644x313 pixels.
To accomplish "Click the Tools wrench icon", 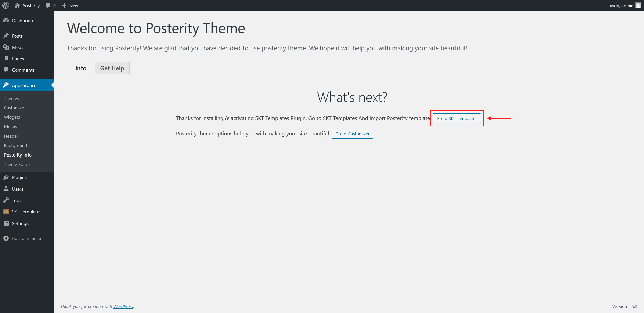I will [6, 200].
